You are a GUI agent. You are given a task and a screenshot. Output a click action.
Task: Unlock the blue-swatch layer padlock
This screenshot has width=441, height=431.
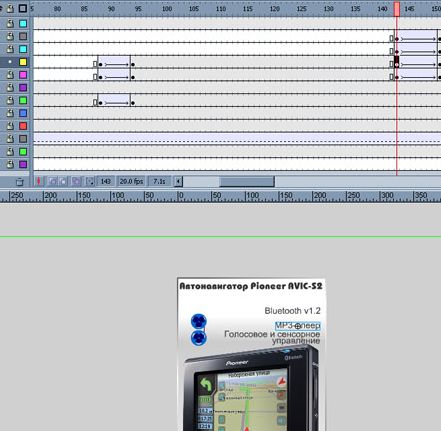[x=10, y=113]
